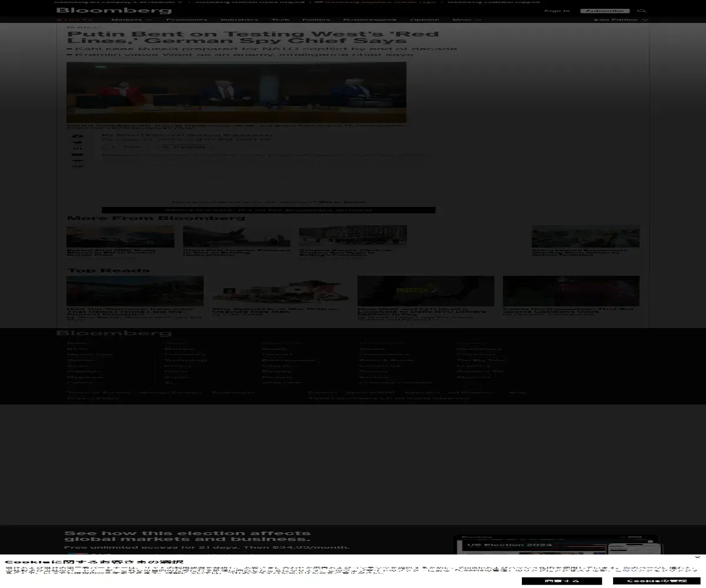This screenshot has width=706, height=588.
Task: Click the top share icon beside byline
Action: coord(78,136)
